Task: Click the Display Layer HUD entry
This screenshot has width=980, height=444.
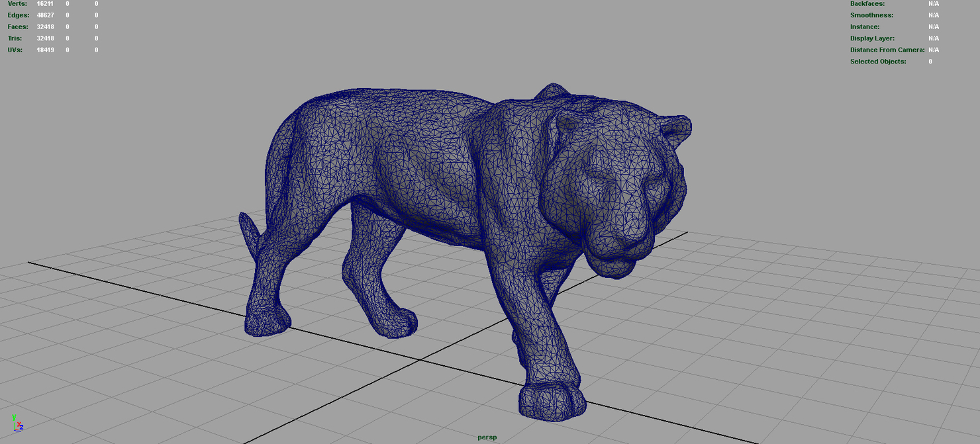Action: [x=871, y=38]
